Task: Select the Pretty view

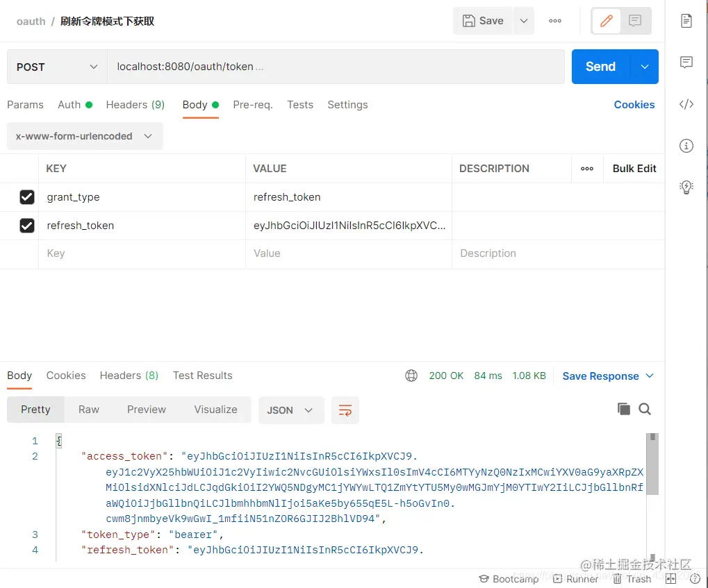Action: [35, 410]
